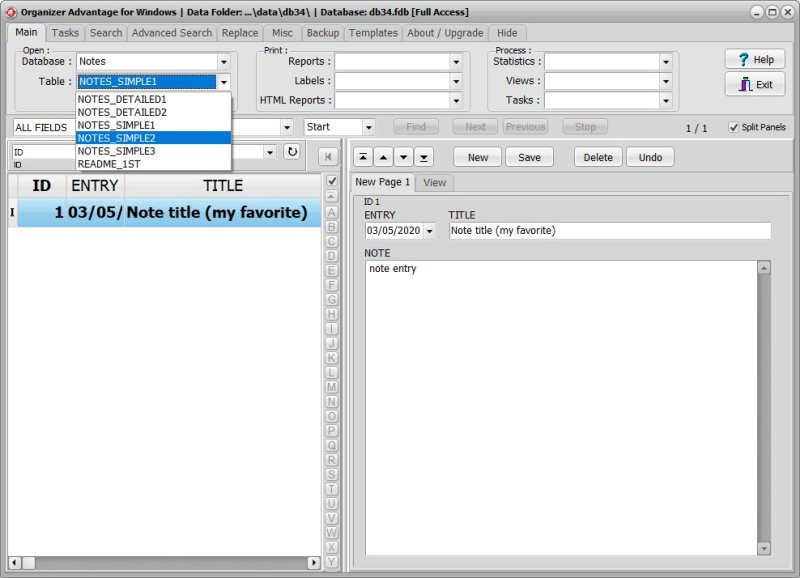
Task: Collapse the Table dropdown arrow
Action: pyautogui.click(x=224, y=82)
